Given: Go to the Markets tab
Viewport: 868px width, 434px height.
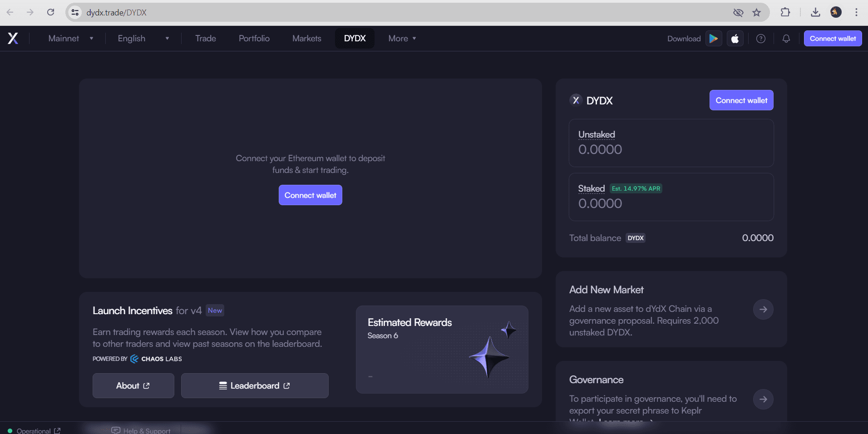Looking at the screenshot, I should click(x=307, y=39).
